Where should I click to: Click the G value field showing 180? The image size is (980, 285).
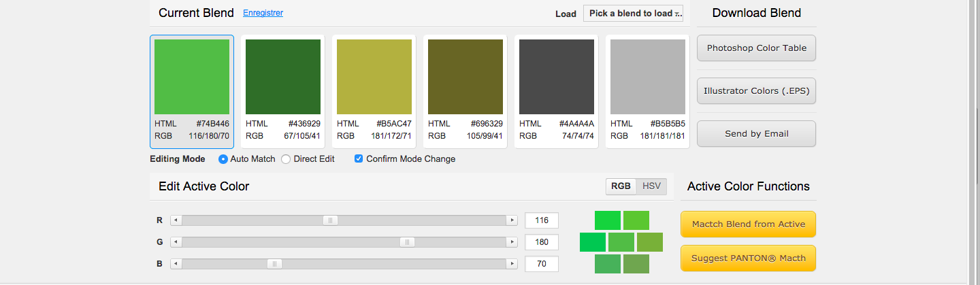tap(542, 242)
